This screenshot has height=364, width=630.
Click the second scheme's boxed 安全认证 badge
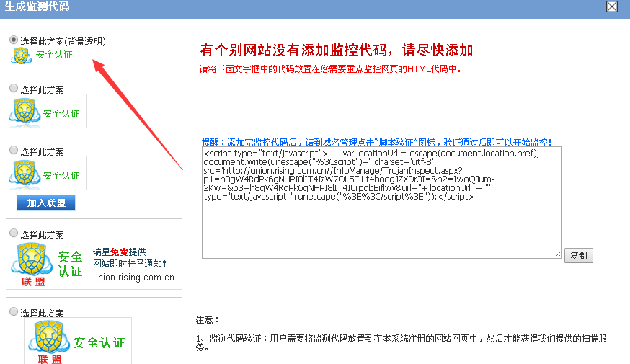pos(47,111)
